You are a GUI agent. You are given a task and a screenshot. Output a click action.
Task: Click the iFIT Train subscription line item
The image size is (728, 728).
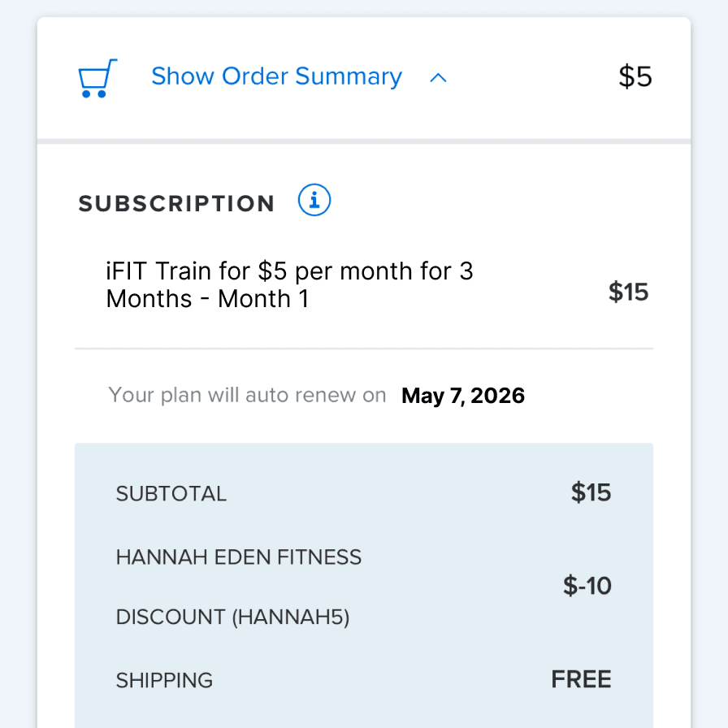289,284
